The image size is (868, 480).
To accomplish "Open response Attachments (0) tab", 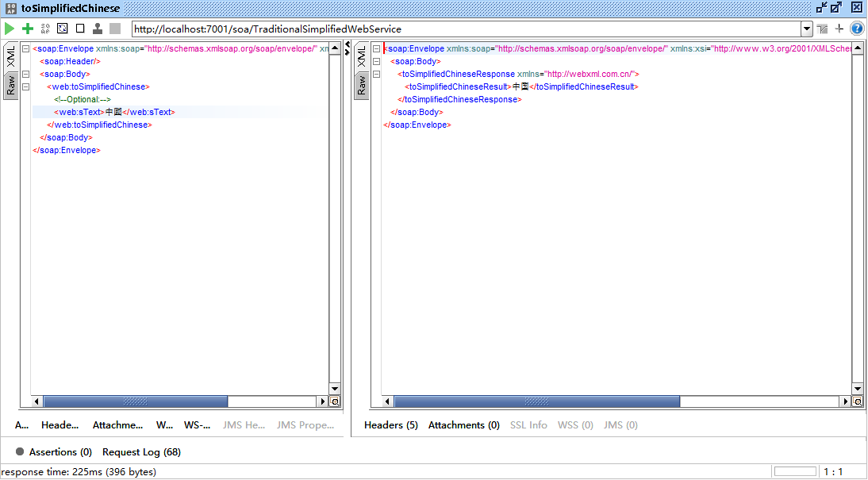I will [464, 425].
